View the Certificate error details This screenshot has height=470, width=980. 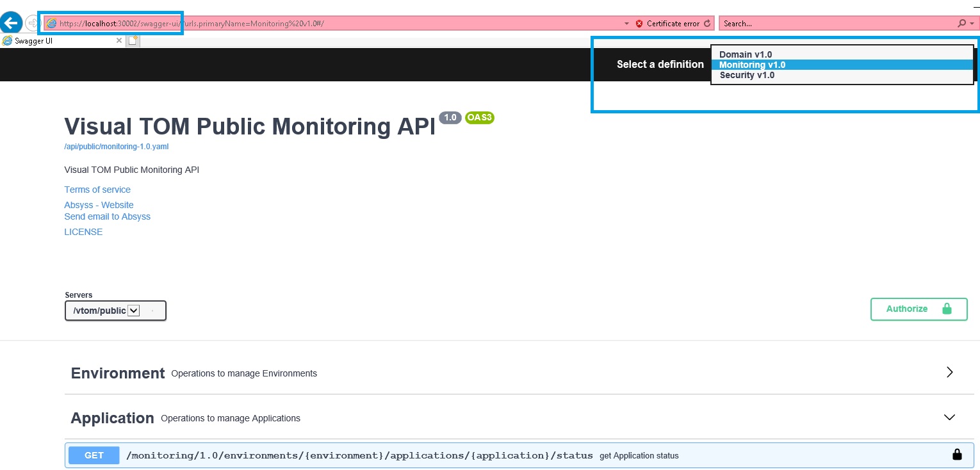(x=673, y=24)
